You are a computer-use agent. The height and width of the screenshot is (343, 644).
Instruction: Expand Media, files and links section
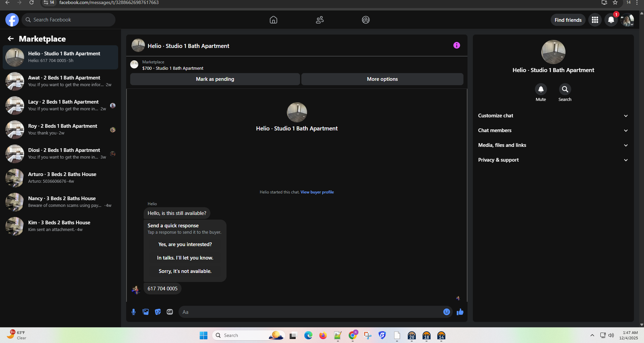coord(553,145)
